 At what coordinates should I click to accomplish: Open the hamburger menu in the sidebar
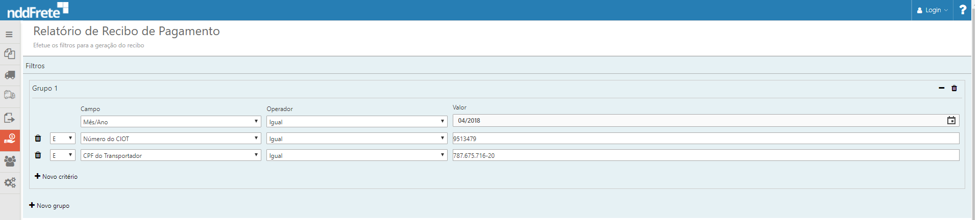coord(9,35)
